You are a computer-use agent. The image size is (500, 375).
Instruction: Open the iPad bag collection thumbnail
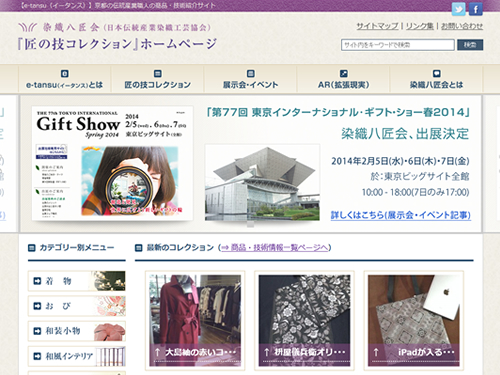414,320
